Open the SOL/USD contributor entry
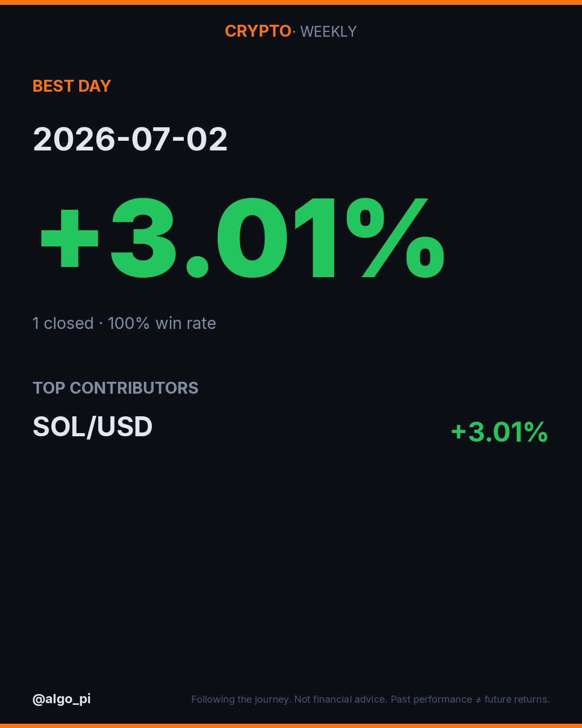582x728 pixels. [93, 427]
